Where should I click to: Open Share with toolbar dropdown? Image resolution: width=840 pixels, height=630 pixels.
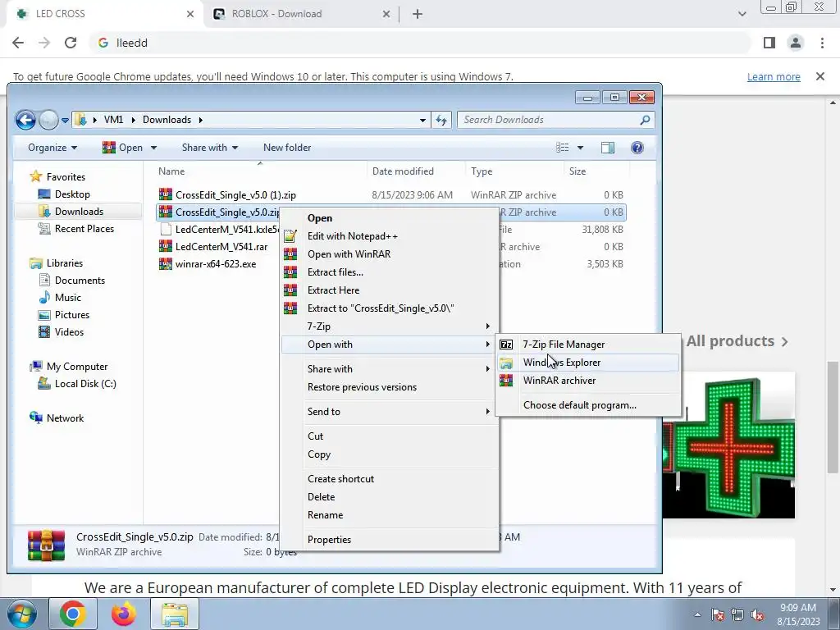point(209,148)
